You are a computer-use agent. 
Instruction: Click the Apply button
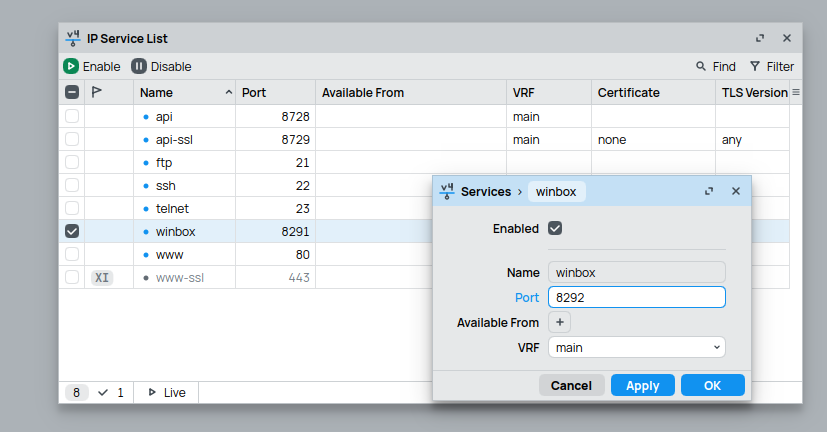click(x=642, y=386)
